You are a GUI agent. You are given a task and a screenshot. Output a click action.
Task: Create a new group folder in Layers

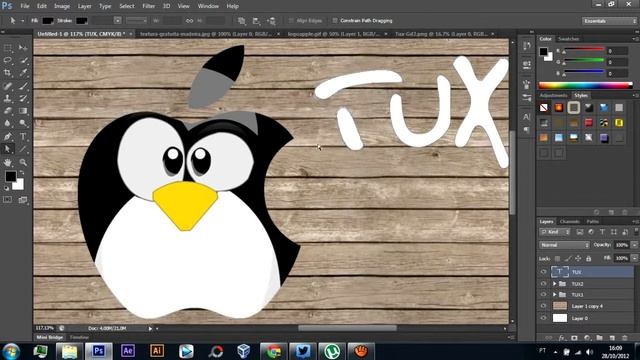click(599, 338)
